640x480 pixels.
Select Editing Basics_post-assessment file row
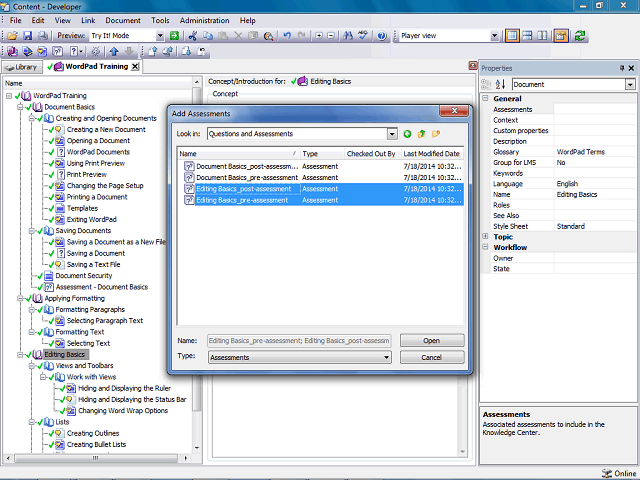coord(322,189)
